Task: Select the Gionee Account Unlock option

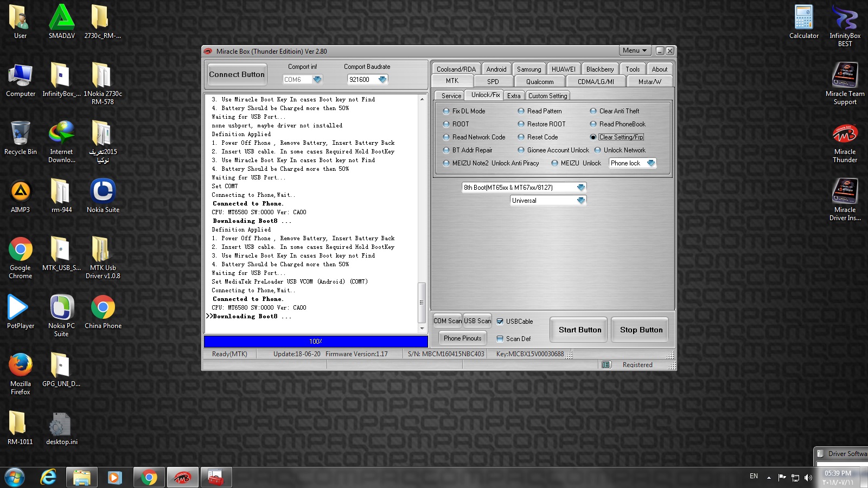Action: [x=553, y=150]
